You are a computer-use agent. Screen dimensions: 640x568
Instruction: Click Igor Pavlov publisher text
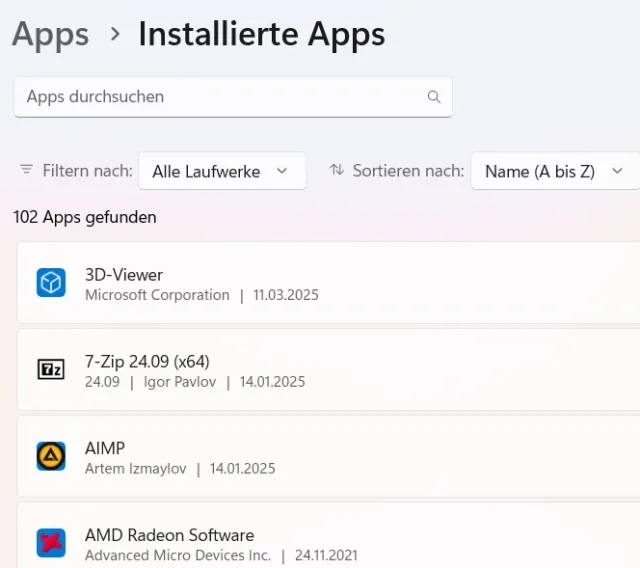pyautogui.click(x=180, y=382)
